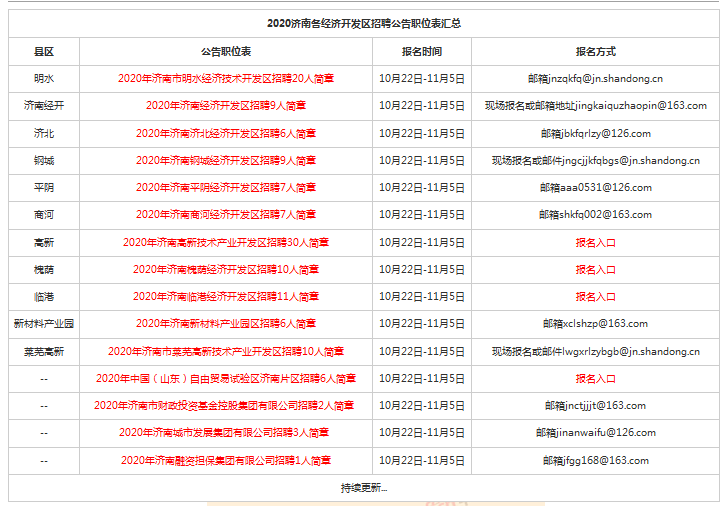Viewport: 728px width, 506px height.
Task: Click the 平阴 district cell
Action: 44,187
